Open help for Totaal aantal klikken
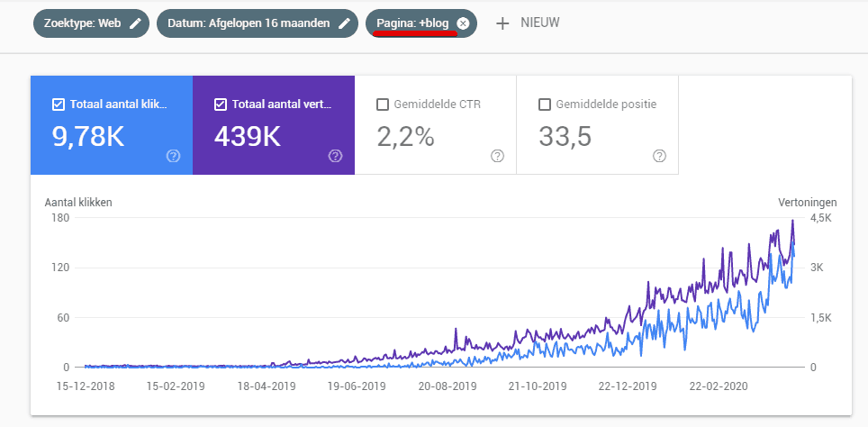Screen dimensions: 868x427 pos(174,156)
